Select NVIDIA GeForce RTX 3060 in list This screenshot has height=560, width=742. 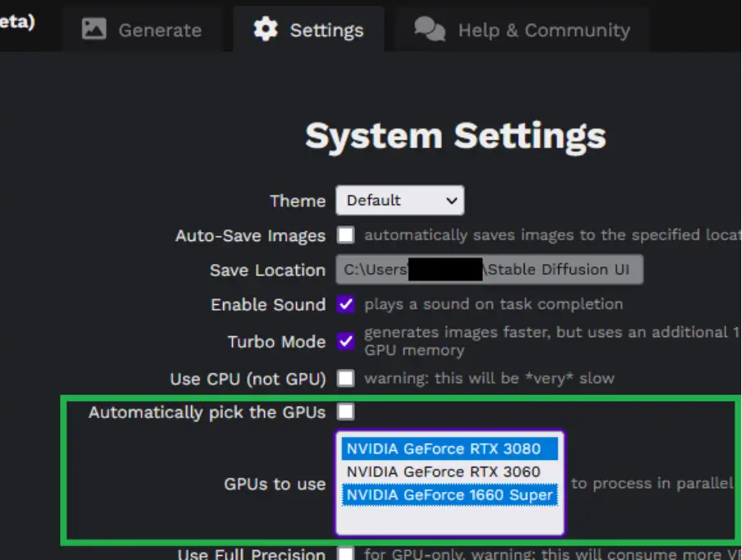point(449,472)
